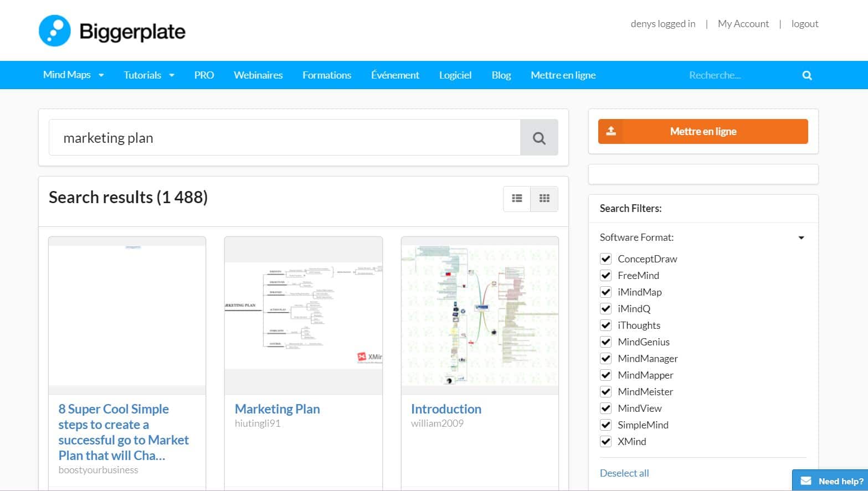Uncheck the MindManager format filter
Image resolution: width=868 pixels, height=491 pixels.
605,358
